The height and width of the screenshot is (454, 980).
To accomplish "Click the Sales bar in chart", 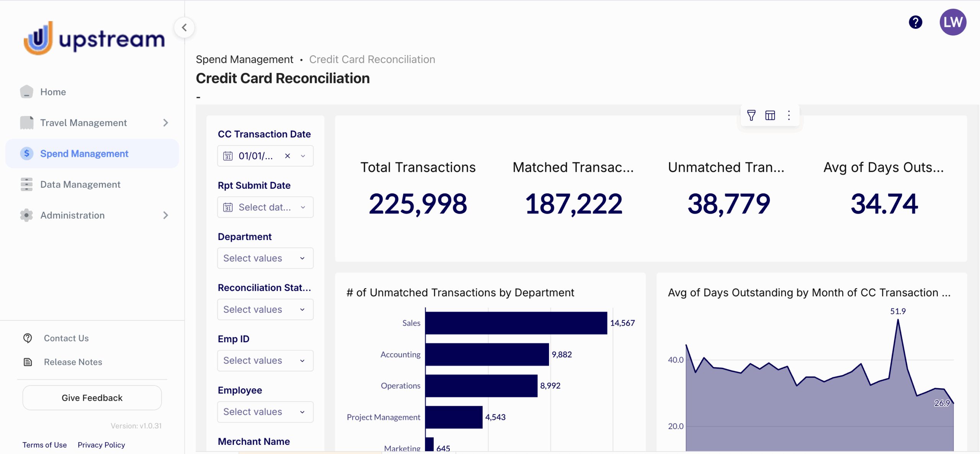I will coord(516,323).
